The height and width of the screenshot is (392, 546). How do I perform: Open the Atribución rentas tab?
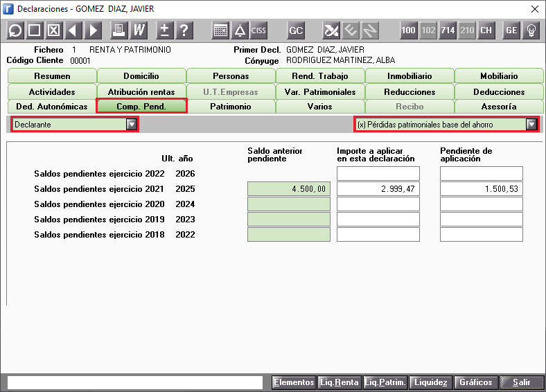141,92
